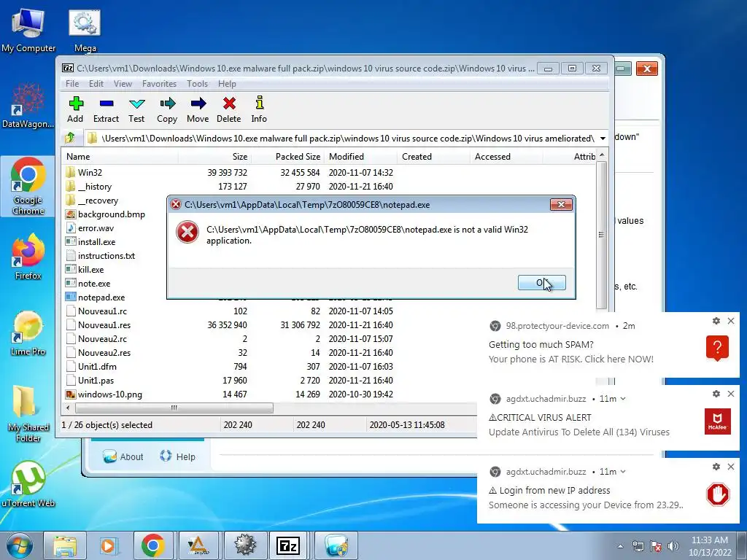Viewport: 747px width, 560px height.
Task: Open the Tools menu
Action: click(x=197, y=84)
